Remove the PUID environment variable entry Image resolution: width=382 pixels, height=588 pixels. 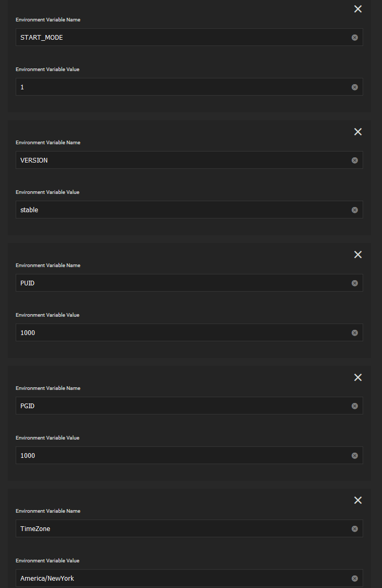tap(358, 255)
